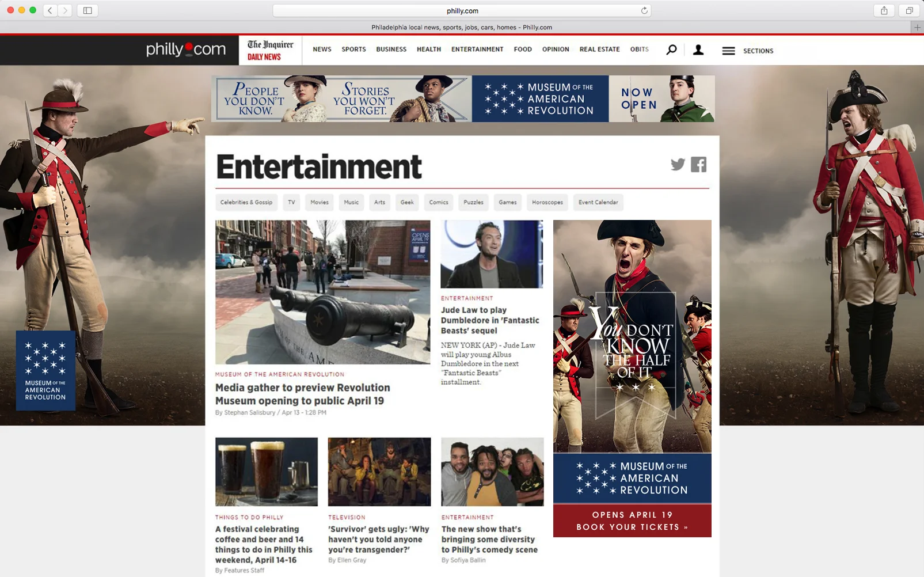Show all tabs with the overview icon
Screen dimensions: 924x577
(x=910, y=10)
